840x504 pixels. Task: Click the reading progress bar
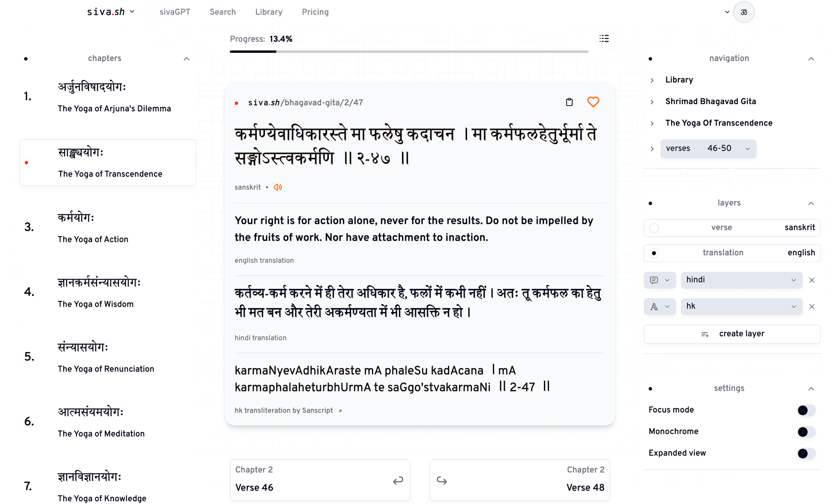(x=409, y=52)
